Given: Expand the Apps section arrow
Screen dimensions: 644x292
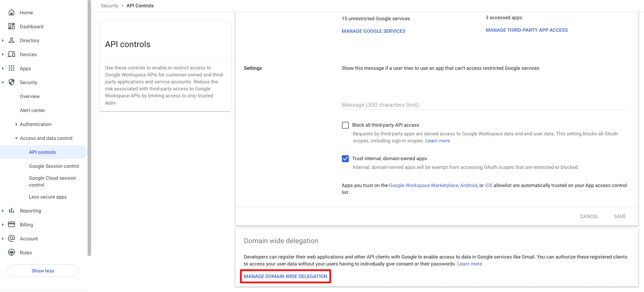Looking at the screenshot, I should tap(3, 68).
